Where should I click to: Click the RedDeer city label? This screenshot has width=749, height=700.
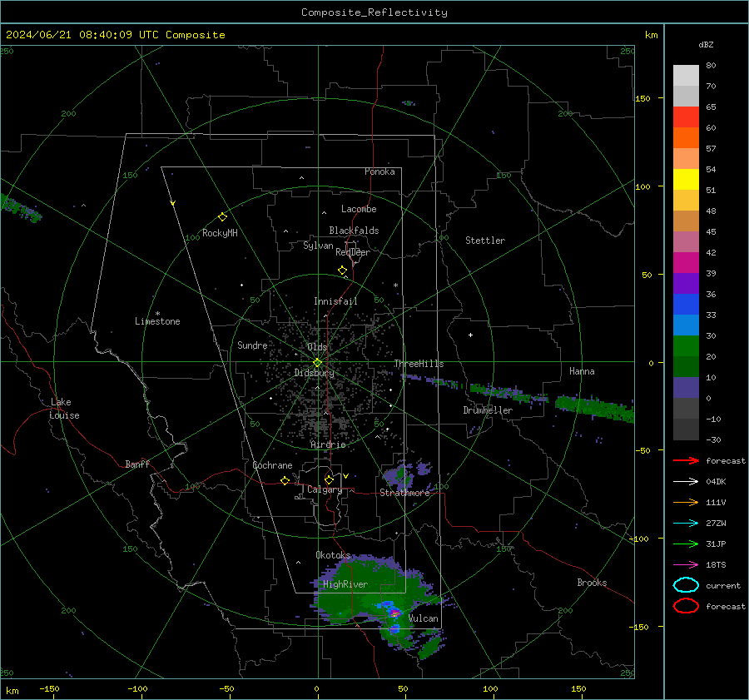353,252
